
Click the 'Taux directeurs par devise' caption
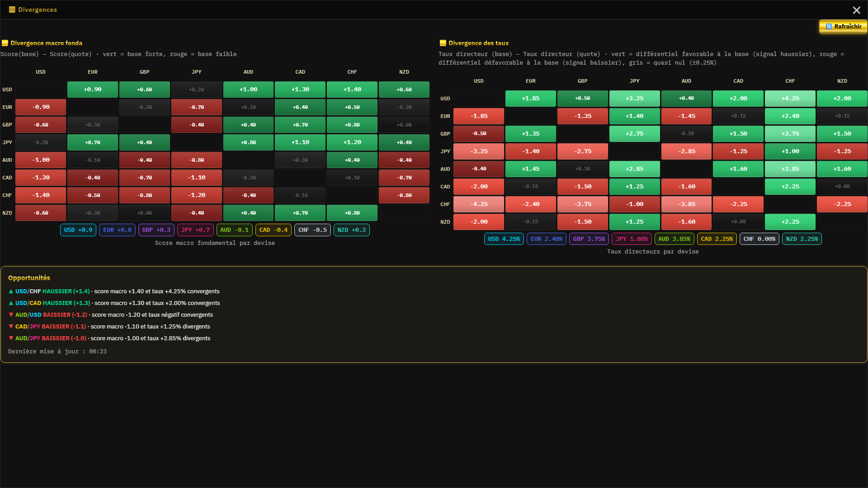(653, 252)
